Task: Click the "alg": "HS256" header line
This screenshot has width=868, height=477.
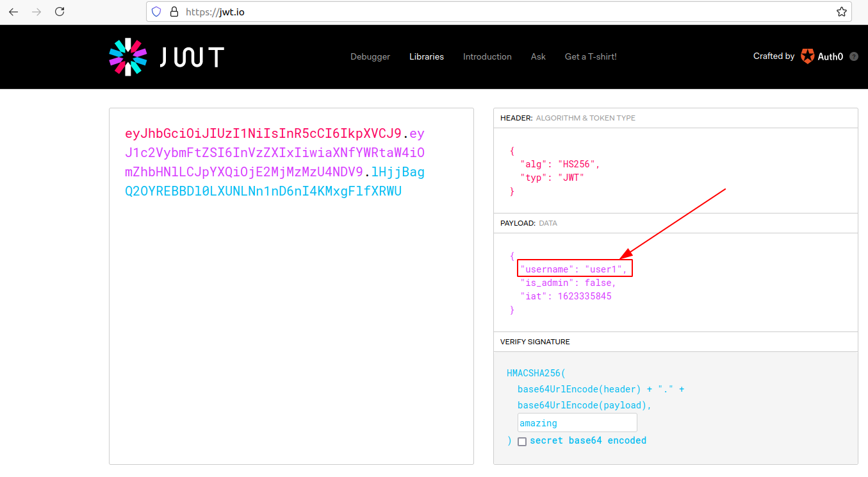Action: (x=561, y=164)
